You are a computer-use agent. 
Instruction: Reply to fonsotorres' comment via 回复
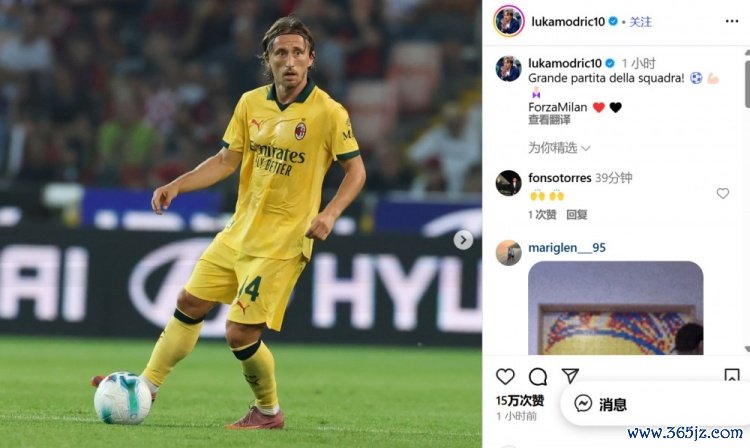click(576, 215)
